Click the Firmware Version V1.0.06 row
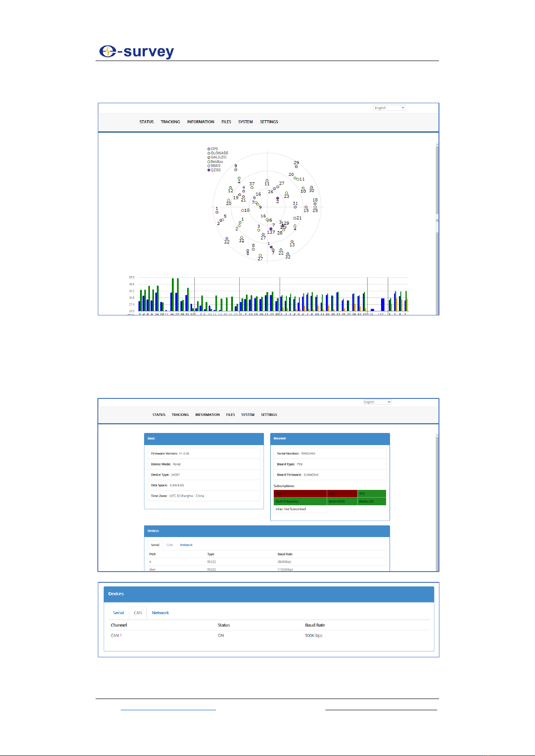 tap(204, 454)
